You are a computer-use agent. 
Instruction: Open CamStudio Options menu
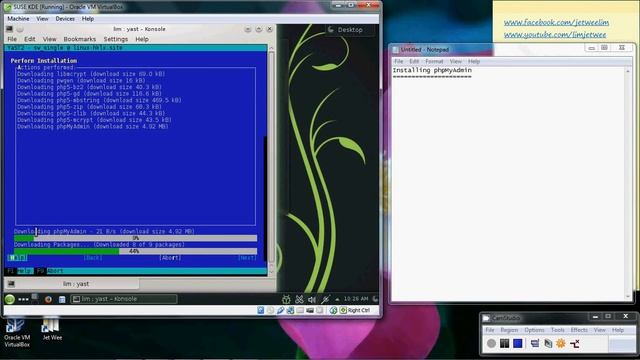point(534,330)
